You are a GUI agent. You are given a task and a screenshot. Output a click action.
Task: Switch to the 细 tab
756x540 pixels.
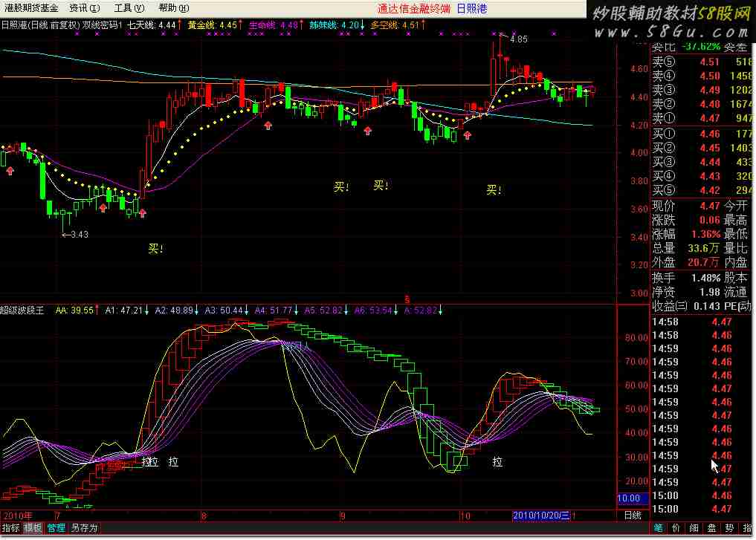click(693, 528)
